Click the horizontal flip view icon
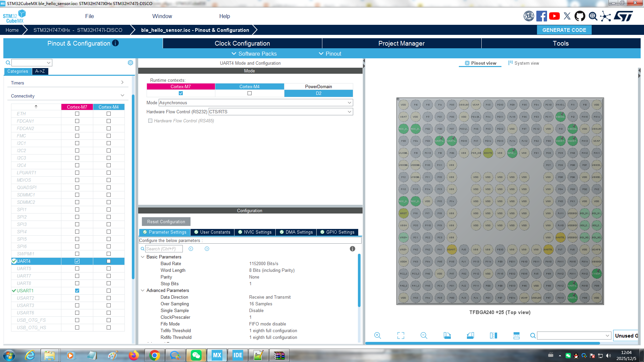Viewport: 644px width, 362px height. click(x=493, y=336)
